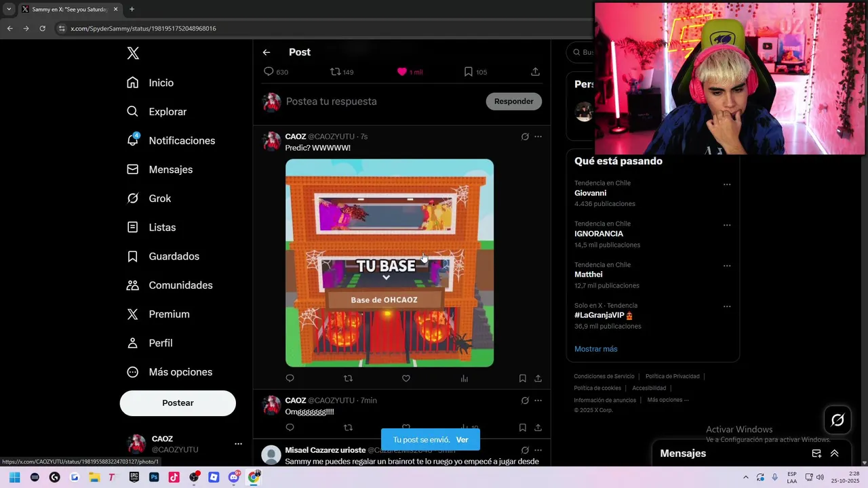Open account menu dots beside @CAOZYUTU

tap(238, 444)
